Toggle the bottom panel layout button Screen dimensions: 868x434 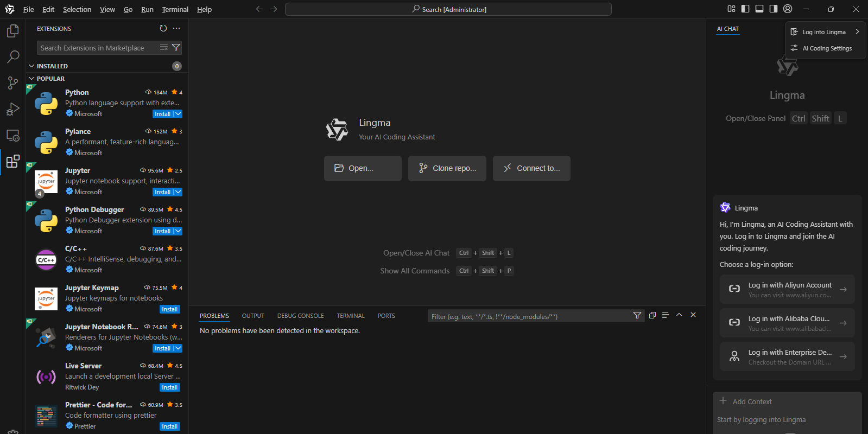coord(759,9)
